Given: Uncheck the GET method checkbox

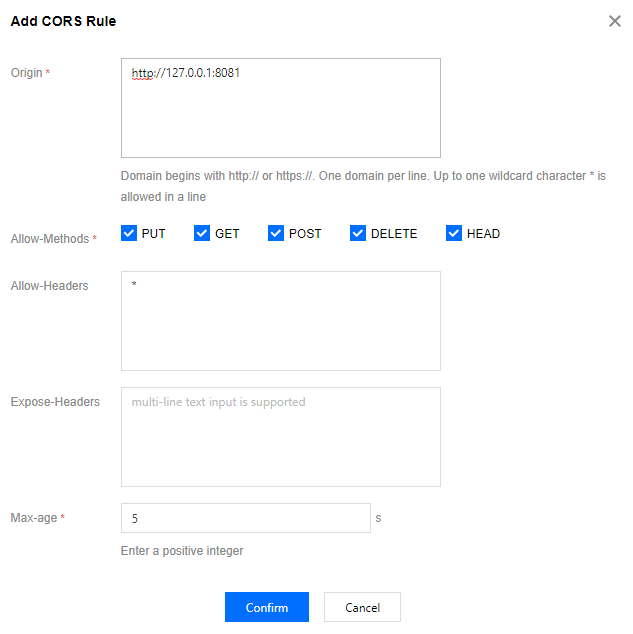Looking at the screenshot, I should (x=202, y=233).
